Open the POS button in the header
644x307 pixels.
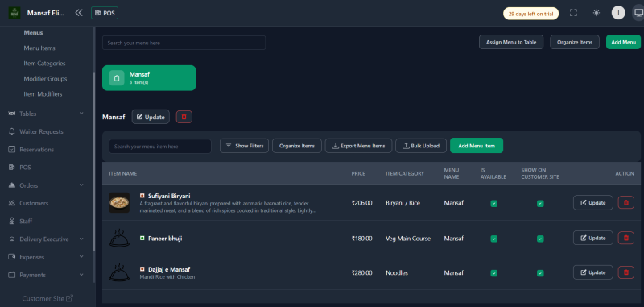(105, 13)
